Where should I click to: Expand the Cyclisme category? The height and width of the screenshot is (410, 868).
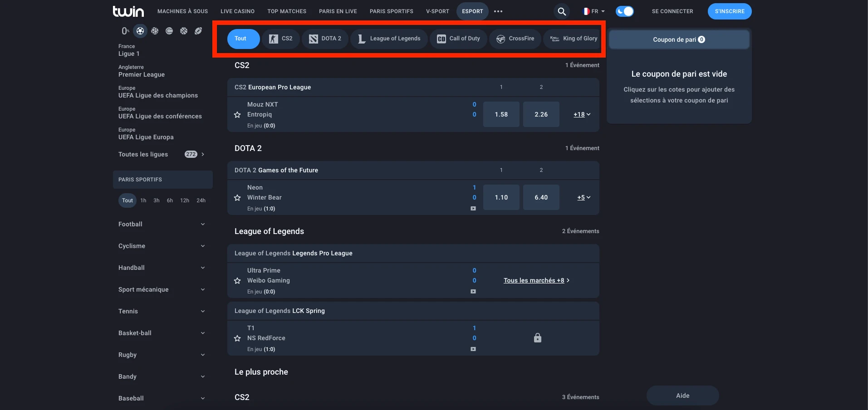point(162,246)
